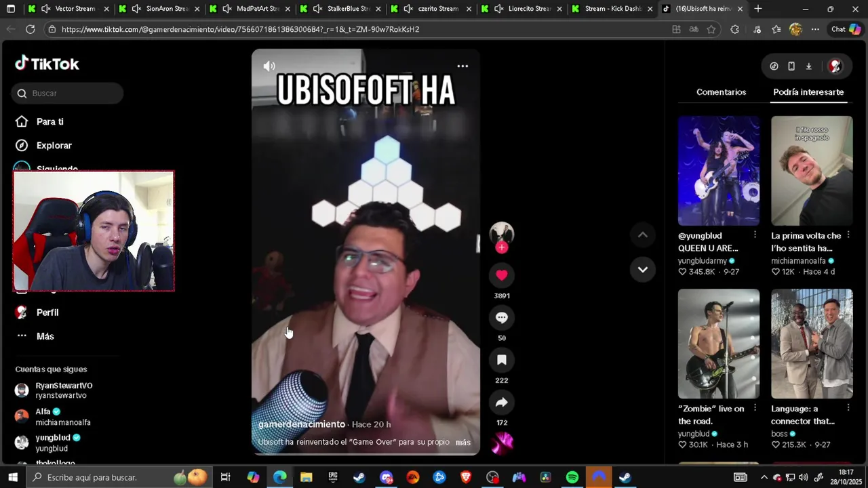Follow creator with the red plus badge

(x=502, y=248)
